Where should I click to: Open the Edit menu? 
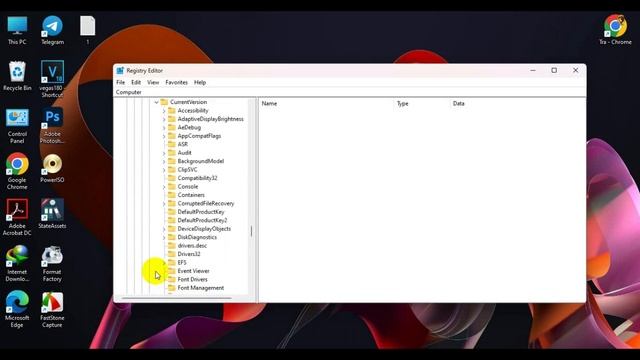136,82
